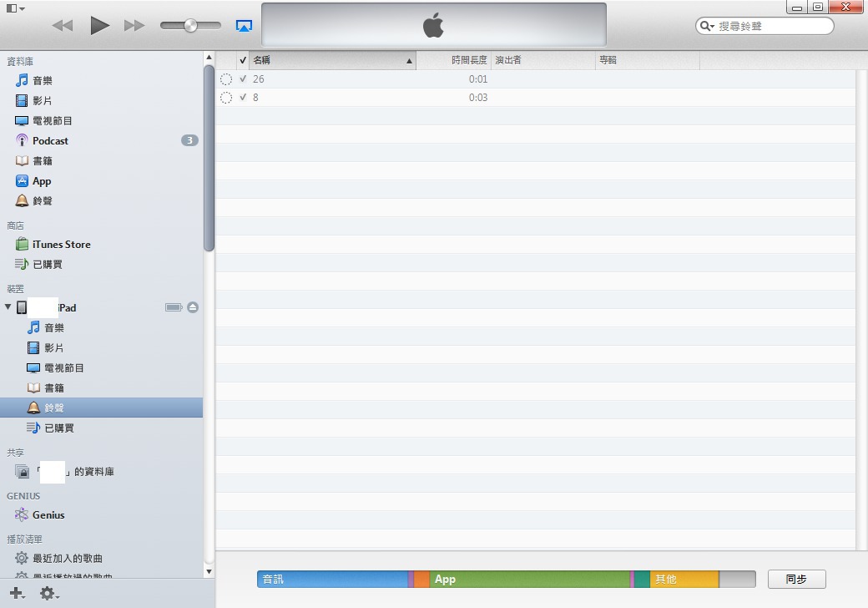Viewport: 868px width, 608px height.
Task: Adjust the volume slider knob
Action: pyautogui.click(x=190, y=25)
